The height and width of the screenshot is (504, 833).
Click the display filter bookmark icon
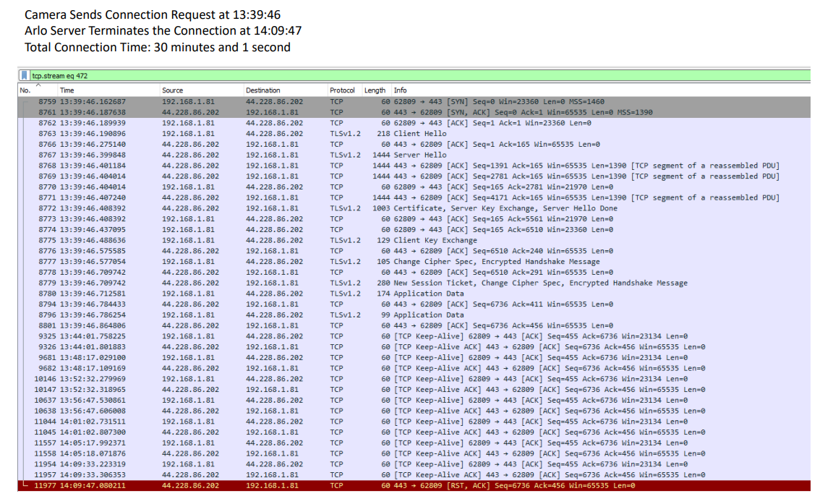[x=25, y=75]
